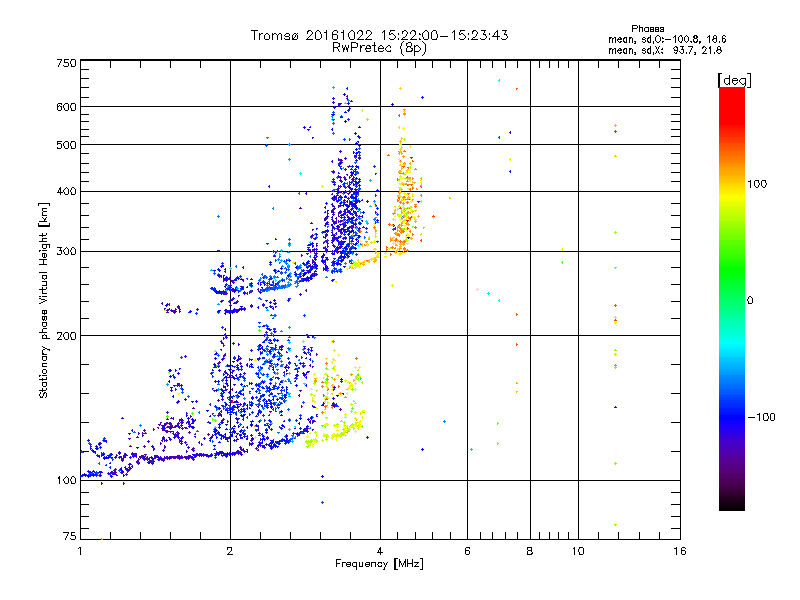This screenshot has height=600, width=800.
Task: Click the '8' x-axis tick label
Action: click(x=530, y=551)
